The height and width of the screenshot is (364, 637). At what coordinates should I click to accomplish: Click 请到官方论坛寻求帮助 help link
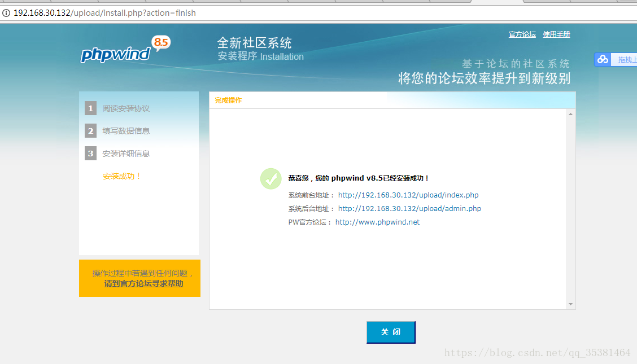click(144, 284)
